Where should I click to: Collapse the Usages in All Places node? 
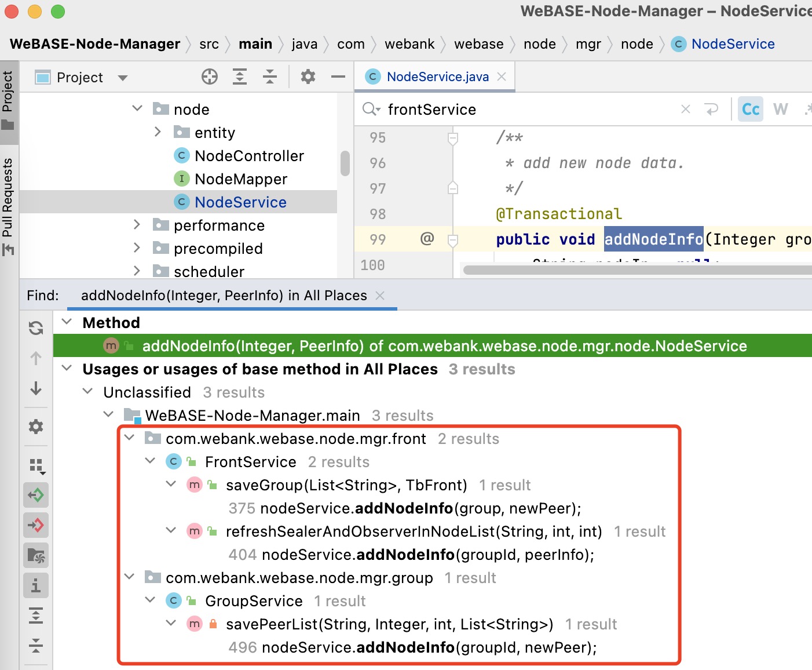[67, 368]
